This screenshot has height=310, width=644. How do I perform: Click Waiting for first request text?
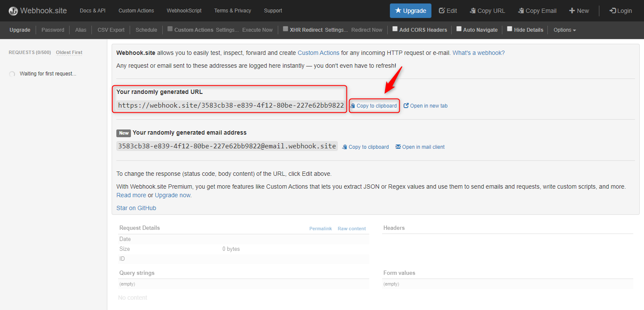coord(48,74)
